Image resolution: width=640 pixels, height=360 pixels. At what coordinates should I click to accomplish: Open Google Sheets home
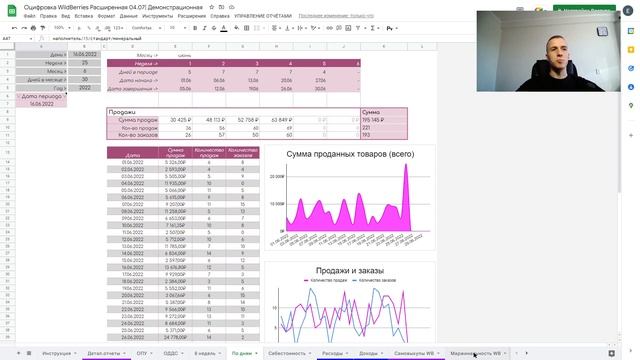(12, 11)
